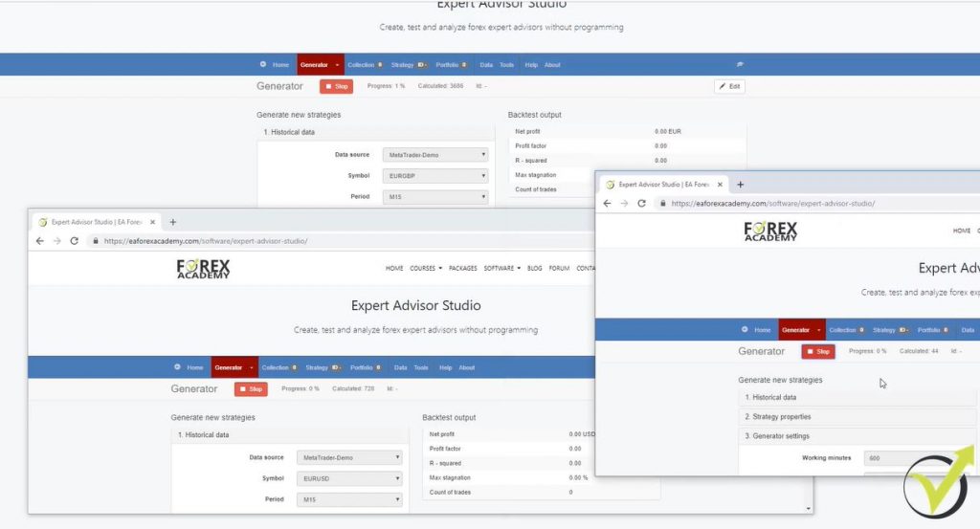
Task: Go back in the left browser window
Action: (x=40, y=240)
